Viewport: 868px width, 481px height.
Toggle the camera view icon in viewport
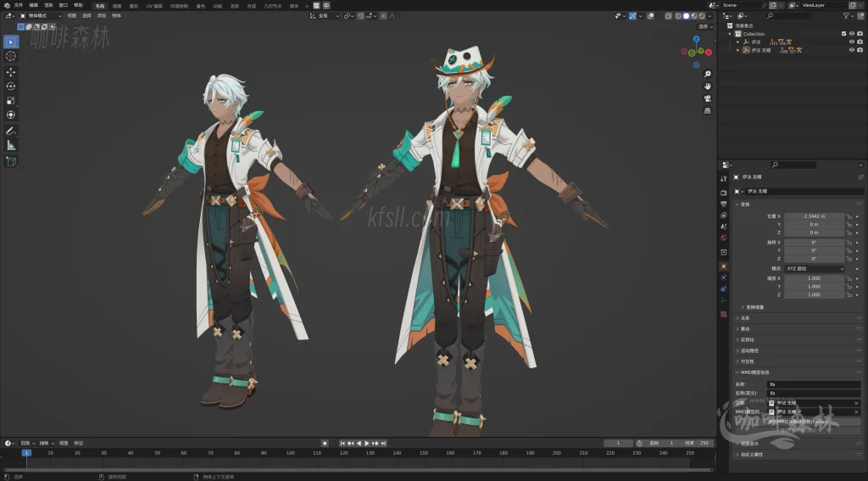pos(707,98)
